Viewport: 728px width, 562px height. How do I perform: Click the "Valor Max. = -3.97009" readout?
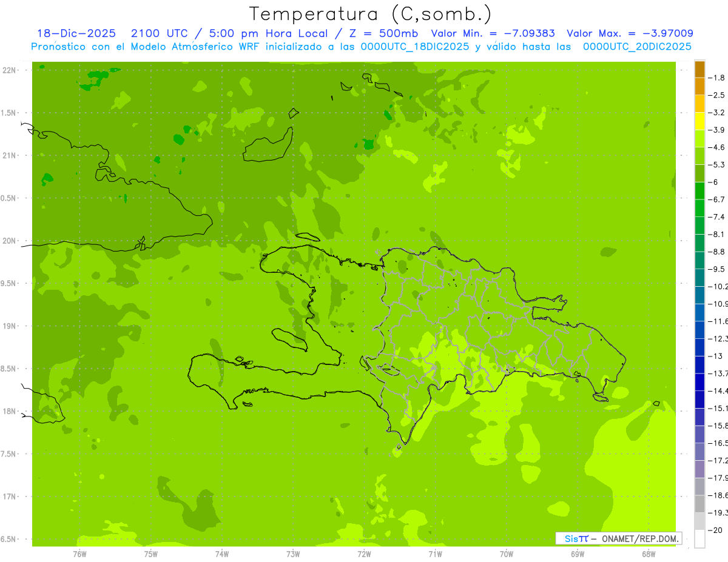click(x=630, y=33)
